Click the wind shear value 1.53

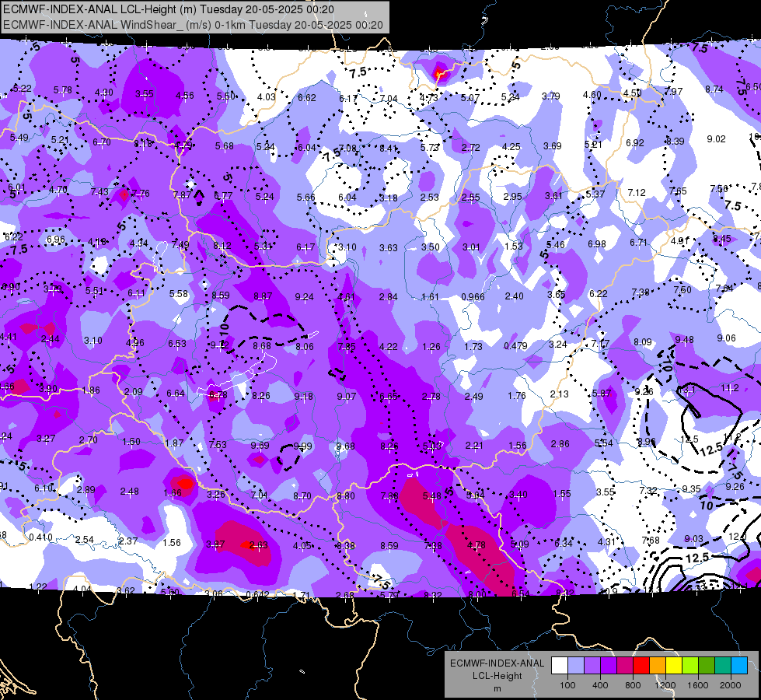pyautogui.click(x=514, y=246)
